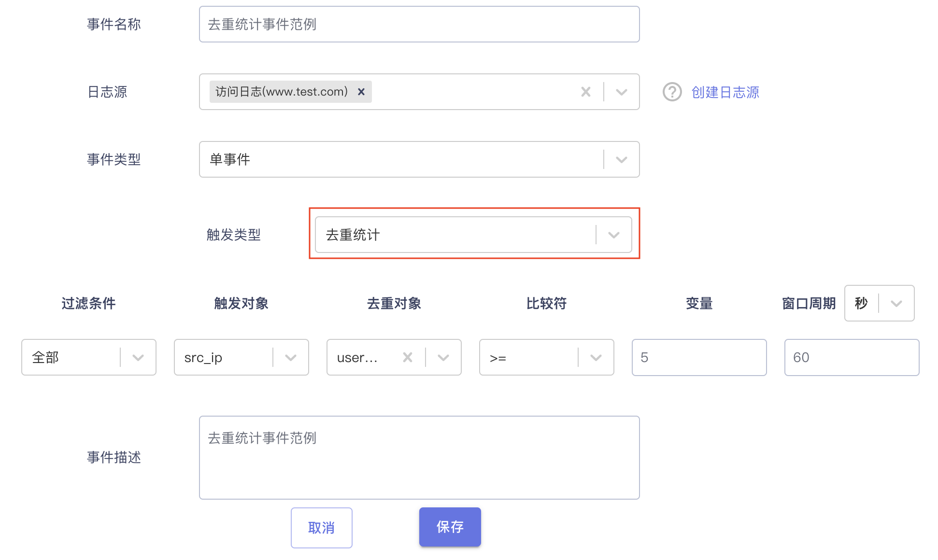
Task: Expand the 过滤条件 全部 dropdown
Action: pyautogui.click(x=89, y=357)
